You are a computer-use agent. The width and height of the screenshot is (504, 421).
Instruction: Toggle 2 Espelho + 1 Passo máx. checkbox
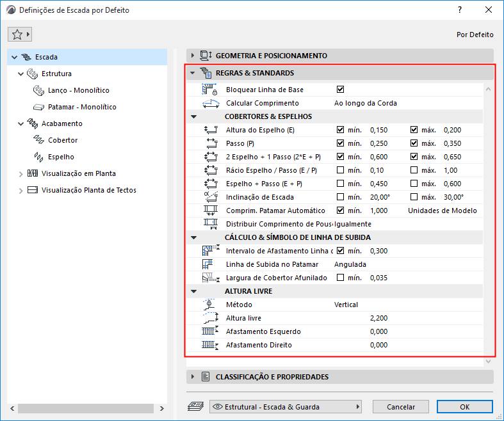414,157
